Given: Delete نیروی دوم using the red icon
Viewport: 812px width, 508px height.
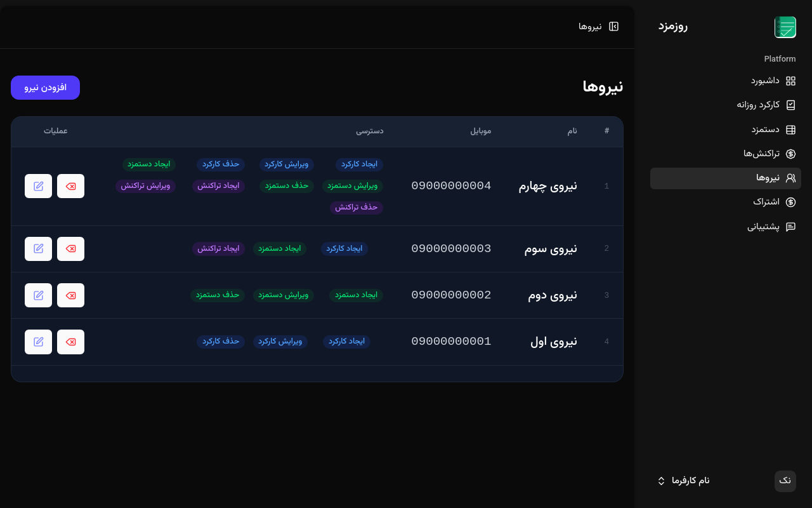Looking at the screenshot, I should pyautogui.click(x=70, y=295).
